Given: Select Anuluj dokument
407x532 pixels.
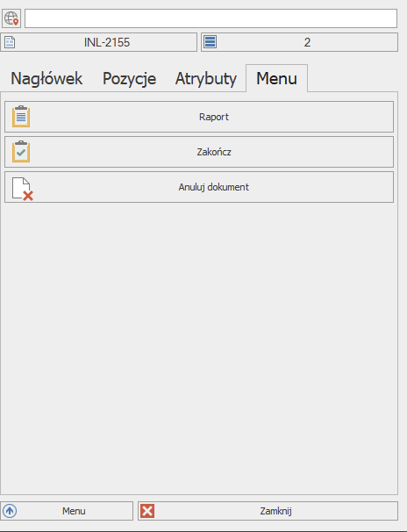Looking at the screenshot, I should pyautogui.click(x=199, y=187).
